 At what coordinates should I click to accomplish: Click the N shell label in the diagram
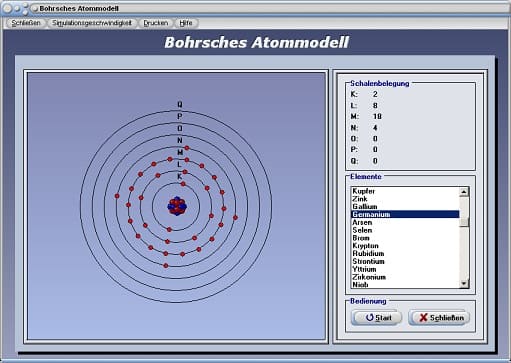point(180,140)
